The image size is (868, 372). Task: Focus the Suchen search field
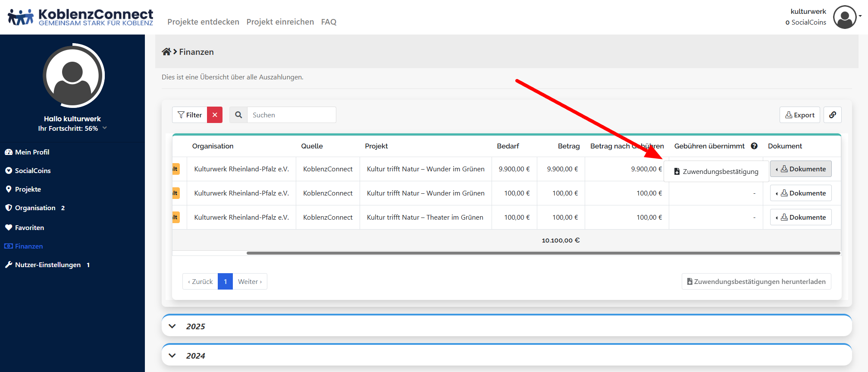coord(291,115)
